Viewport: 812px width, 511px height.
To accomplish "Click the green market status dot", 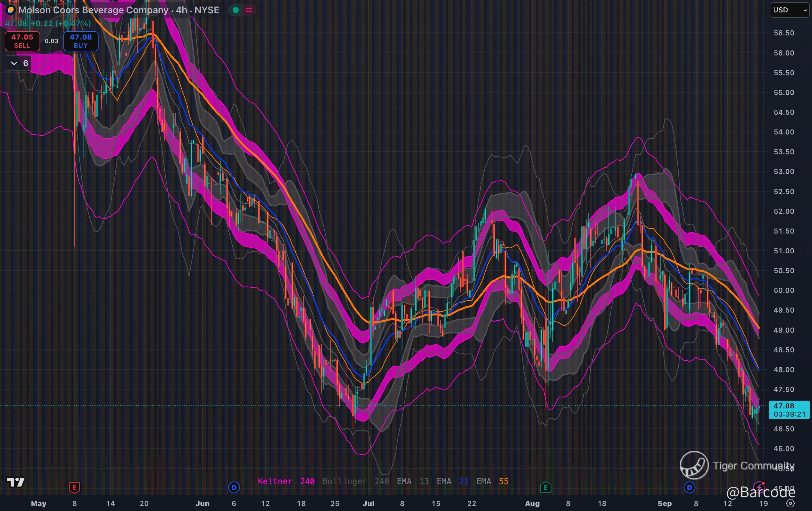I will 236,10.
